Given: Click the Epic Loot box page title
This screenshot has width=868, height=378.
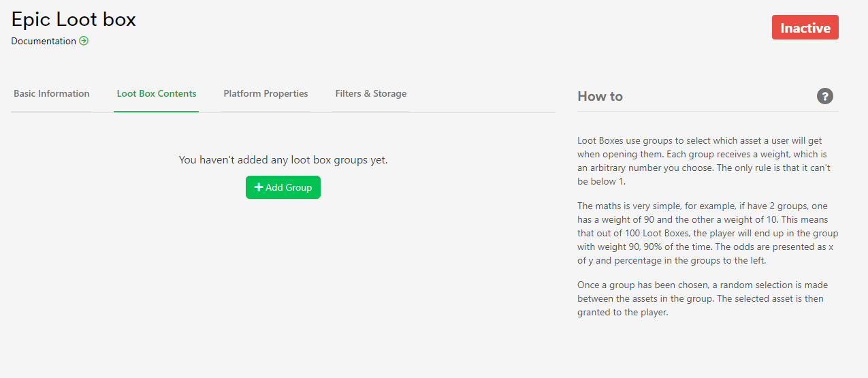Looking at the screenshot, I should (74, 19).
